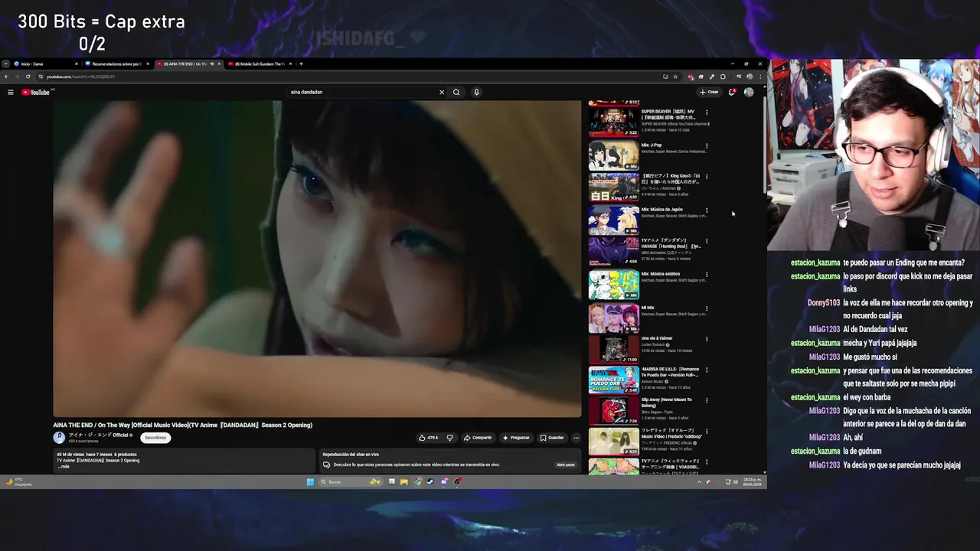Reload the YouTube page
Screen dimensions: 980x551
point(28,77)
